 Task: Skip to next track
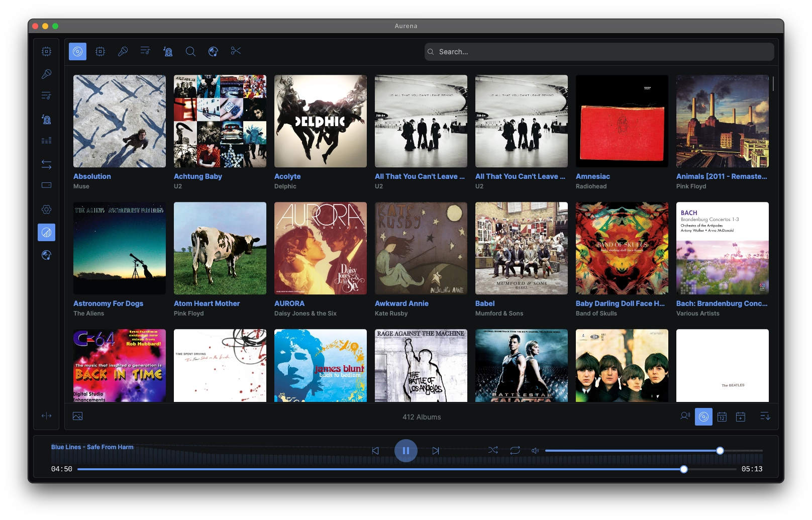436,451
